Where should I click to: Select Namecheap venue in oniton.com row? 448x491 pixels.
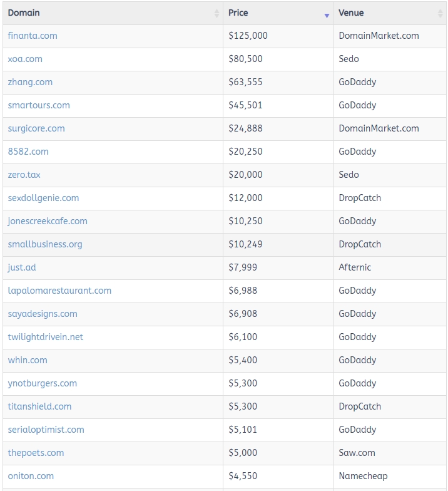point(363,476)
